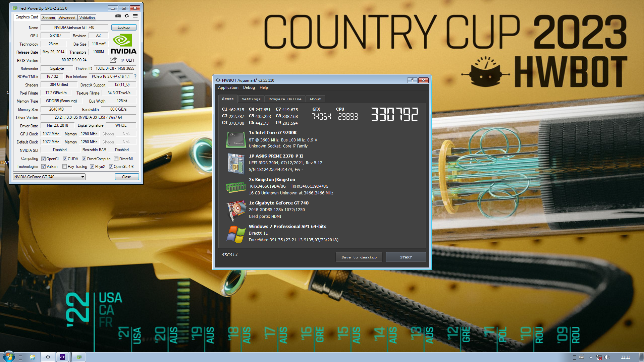Click the Driver Version field in GPU-Z
The image size is (644, 362).
(88, 117)
